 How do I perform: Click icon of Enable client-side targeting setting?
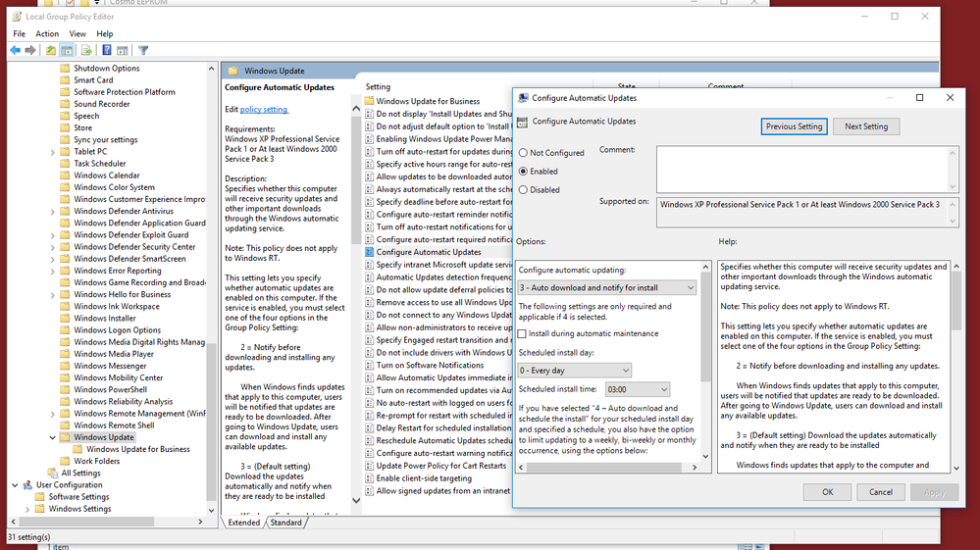click(370, 478)
